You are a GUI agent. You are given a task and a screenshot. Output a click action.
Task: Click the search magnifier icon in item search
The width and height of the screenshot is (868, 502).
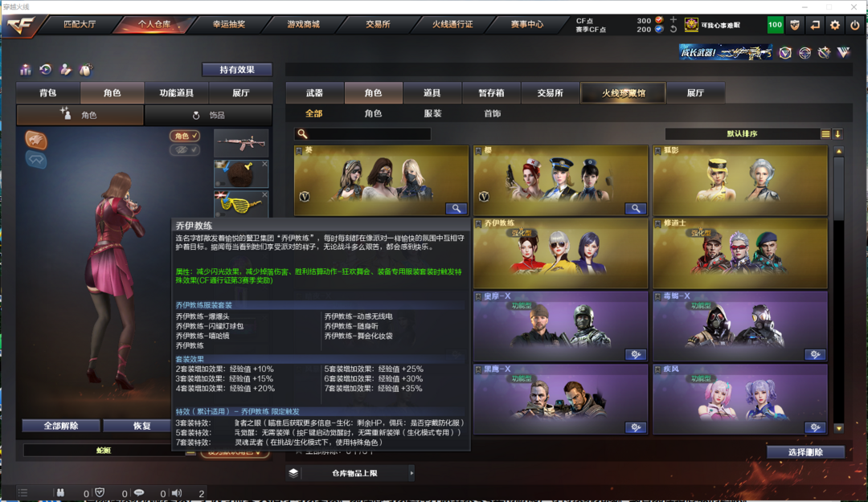tap(302, 134)
